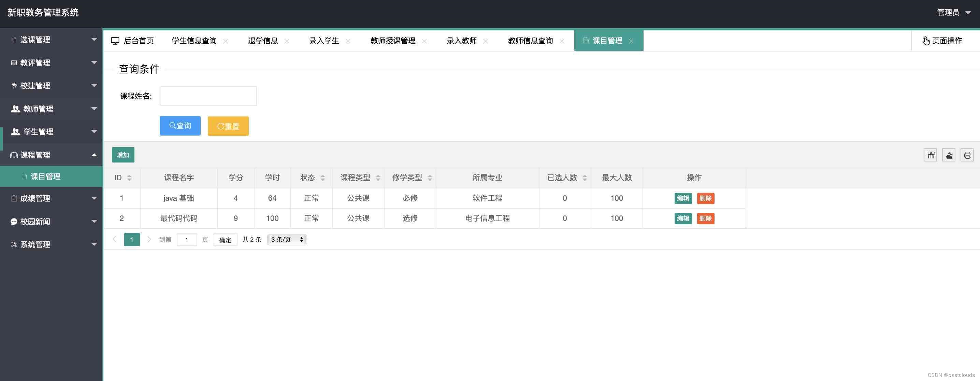This screenshot has height=381, width=980.
Task: Close the 教师授课管理 tab
Action: pos(424,41)
